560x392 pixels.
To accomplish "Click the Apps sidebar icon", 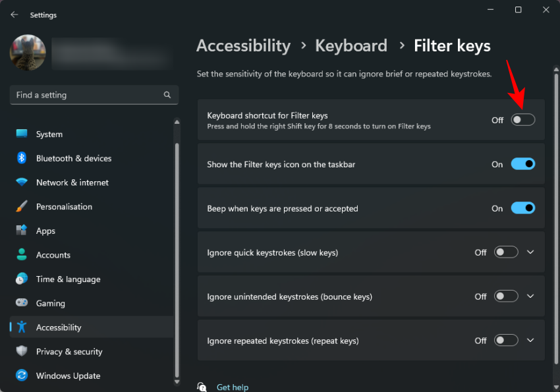I will click(x=20, y=231).
